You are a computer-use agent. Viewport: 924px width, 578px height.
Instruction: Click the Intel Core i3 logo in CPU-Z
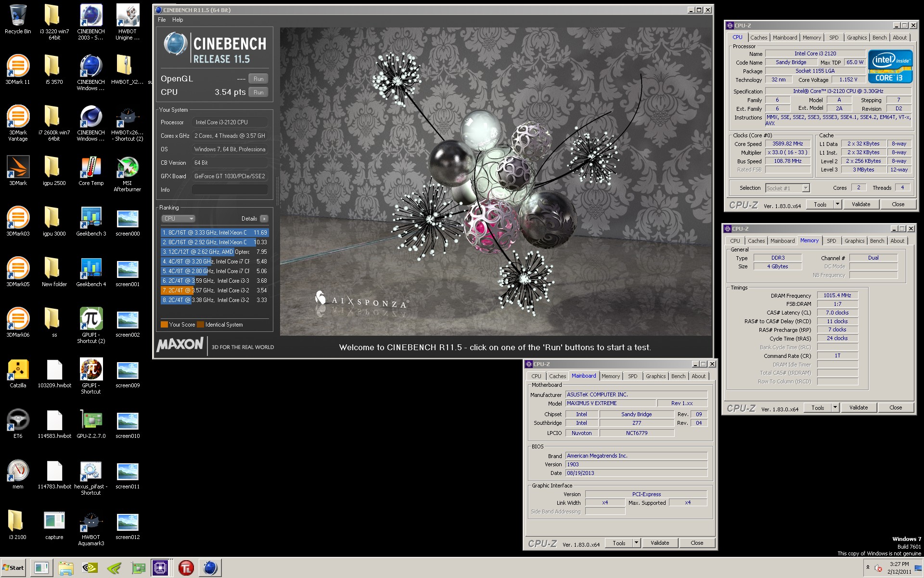coord(890,66)
